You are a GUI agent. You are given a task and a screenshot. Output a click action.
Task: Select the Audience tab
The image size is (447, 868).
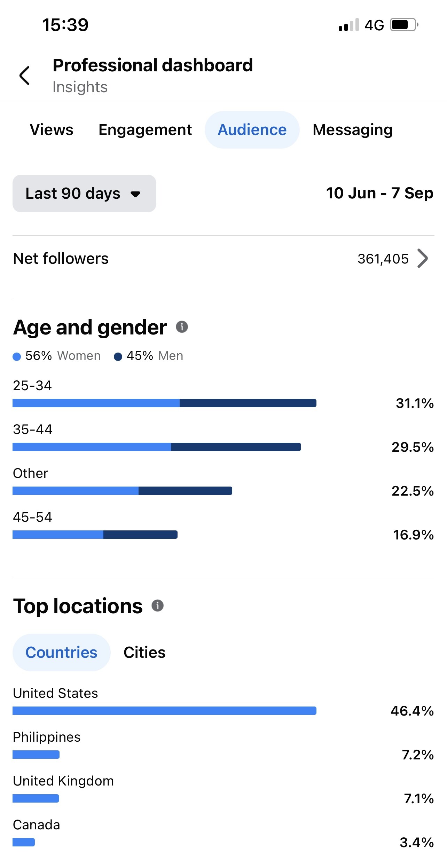(x=252, y=130)
